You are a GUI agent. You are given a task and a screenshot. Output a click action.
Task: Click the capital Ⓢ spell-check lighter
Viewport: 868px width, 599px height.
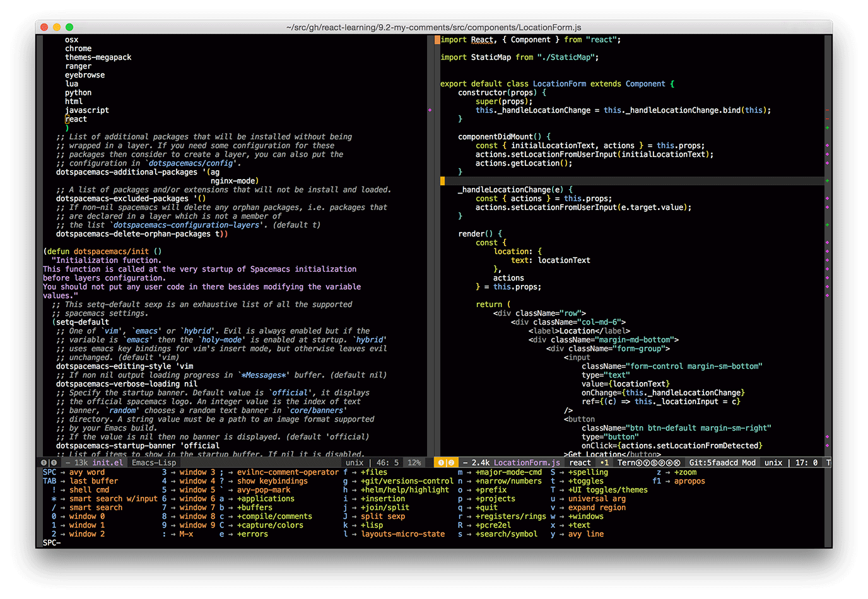(654, 463)
